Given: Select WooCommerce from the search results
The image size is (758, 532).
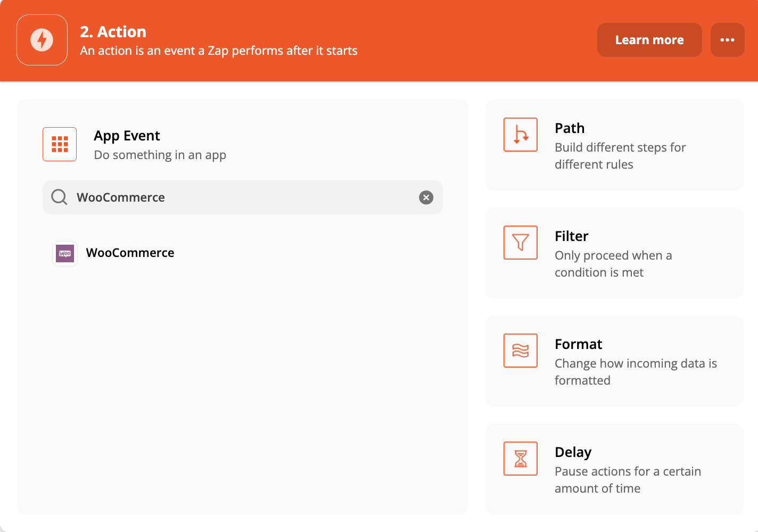Looking at the screenshot, I should (x=130, y=253).
